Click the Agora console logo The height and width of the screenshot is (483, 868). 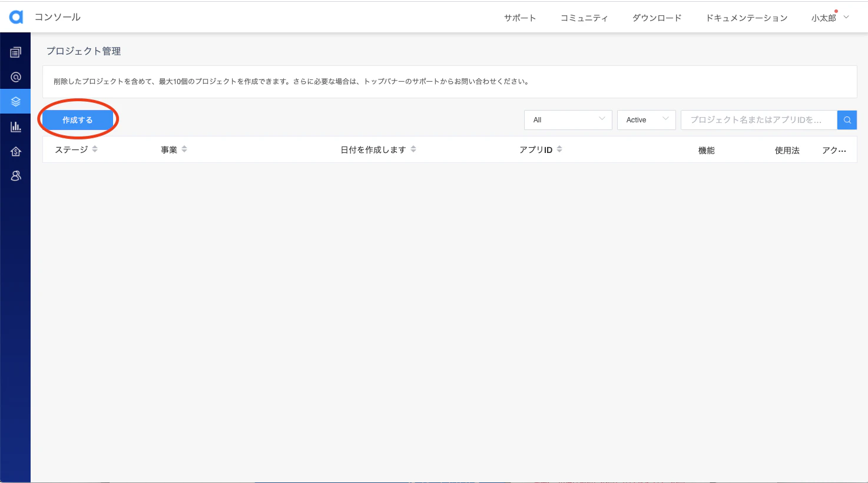[16, 17]
